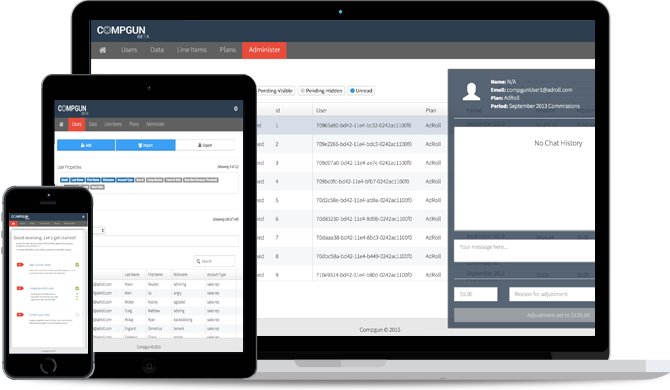The image size is (670, 390).
Task: Select row with user 70dbc58a-bd42-11e4-b449-0242ac1100f0
Action: [352, 256]
